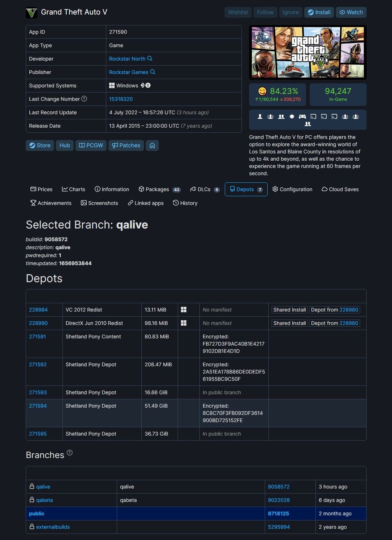392x540 pixels.
Task: Click the Steam Play icon beside Windows
Action: 143,85
